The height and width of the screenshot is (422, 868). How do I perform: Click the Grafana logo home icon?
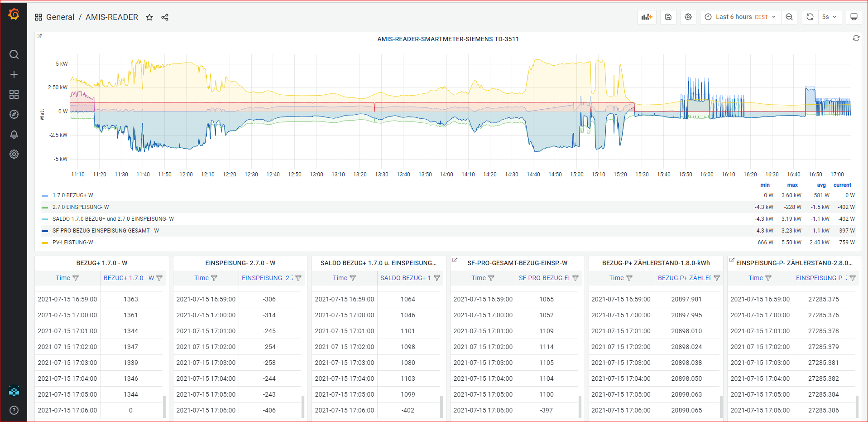pos(14,15)
